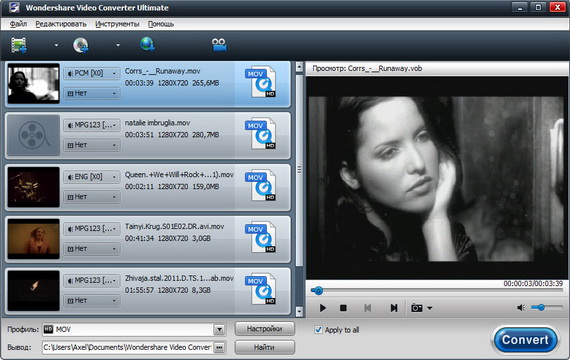
Task: Click the HD profile icon beside MOV
Action: pos(48,329)
